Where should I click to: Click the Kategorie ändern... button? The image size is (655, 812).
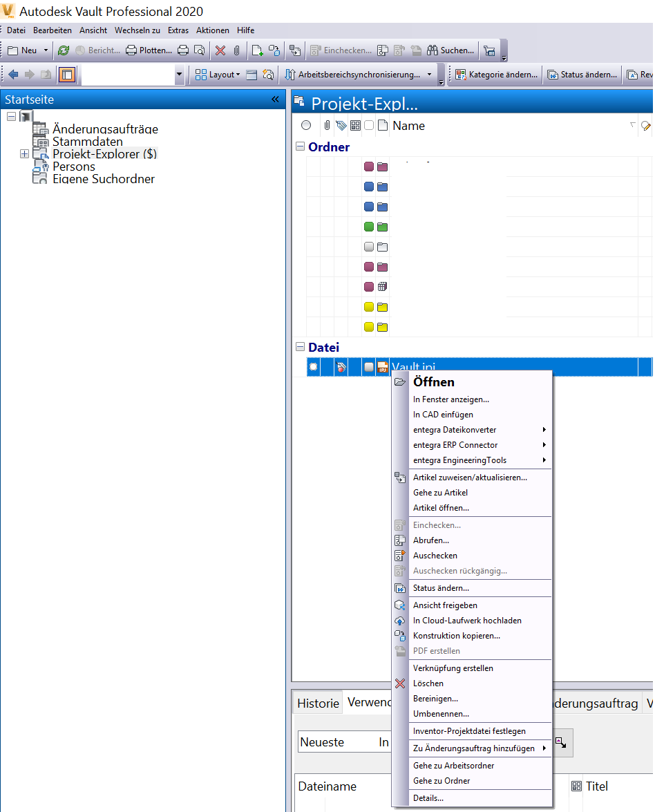tap(497, 75)
